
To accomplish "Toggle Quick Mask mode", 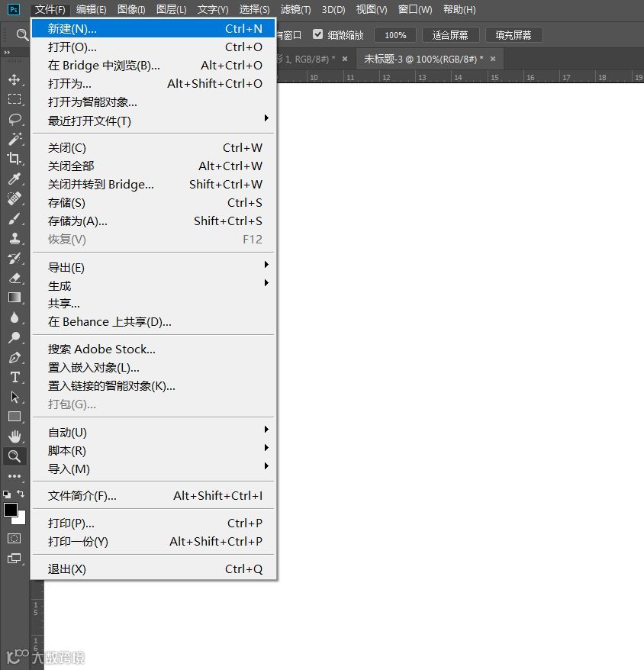I will [x=14, y=539].
